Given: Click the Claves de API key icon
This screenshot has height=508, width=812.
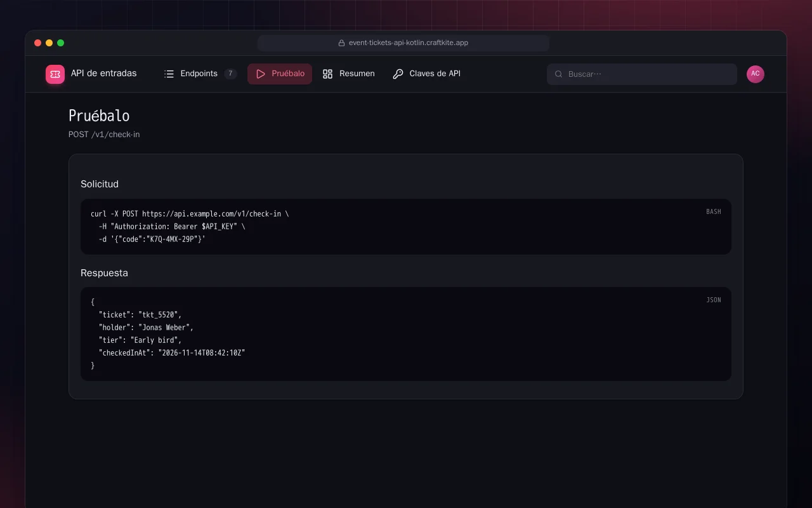Looking at the screenshot, I should pyautogui.click(x=398, y=74).
